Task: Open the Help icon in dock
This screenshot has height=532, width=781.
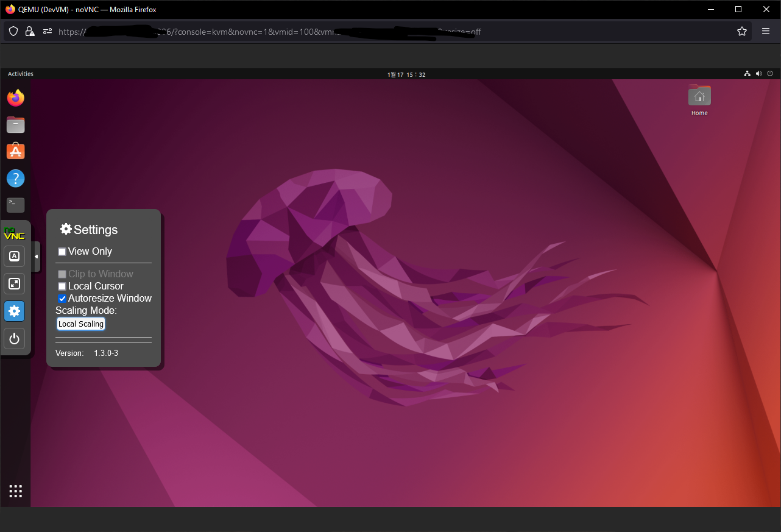Action: coord(15,179)
